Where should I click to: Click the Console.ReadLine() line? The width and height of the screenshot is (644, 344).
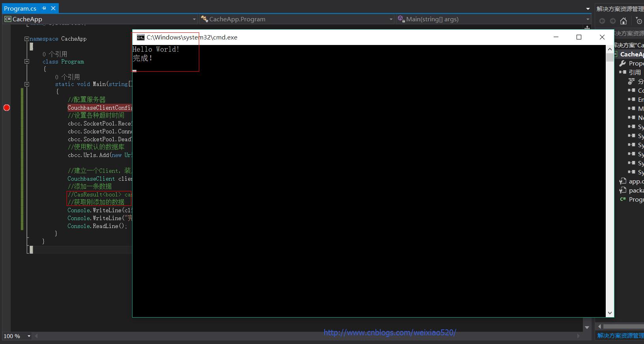point(97,226)
